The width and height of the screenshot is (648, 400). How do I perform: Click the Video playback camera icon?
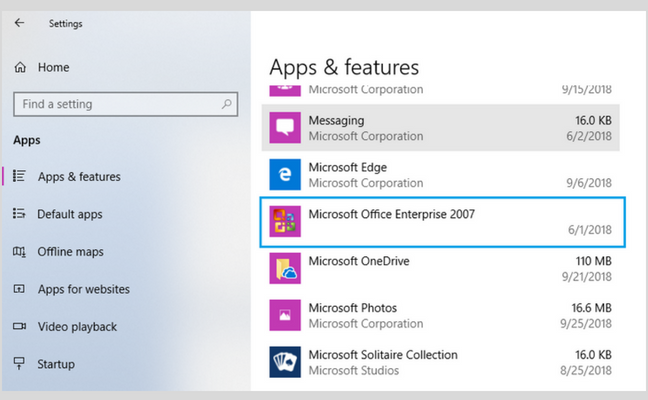coord(19,326)
